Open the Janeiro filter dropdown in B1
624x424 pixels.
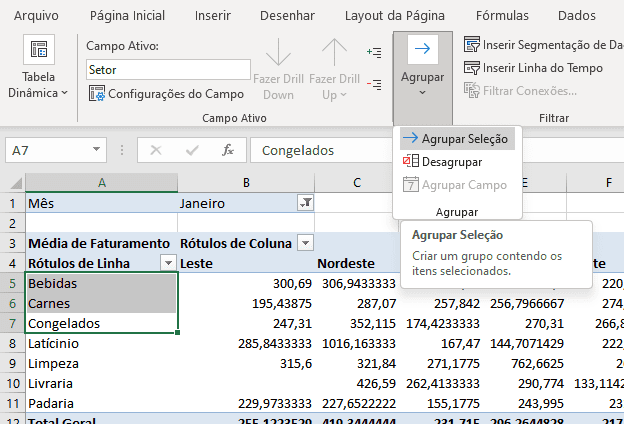click(x=306, y=203)
